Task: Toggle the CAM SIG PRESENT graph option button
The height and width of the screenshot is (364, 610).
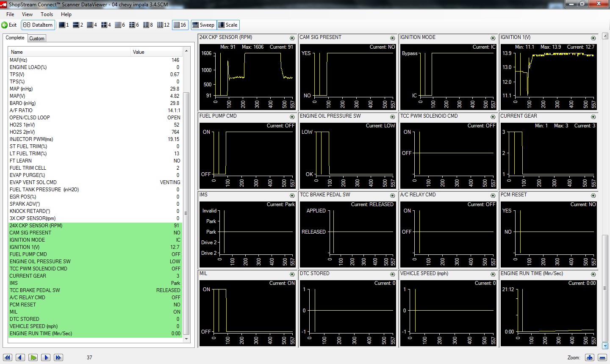Action: click(393, 38)
